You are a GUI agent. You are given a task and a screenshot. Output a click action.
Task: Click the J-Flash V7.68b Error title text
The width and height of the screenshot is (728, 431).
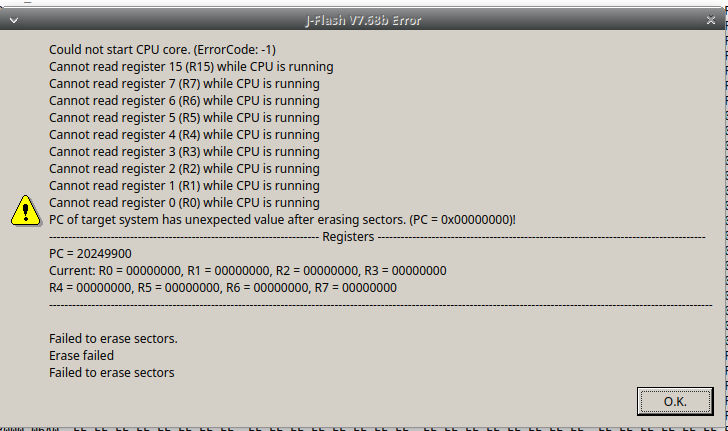pyautogui.click(x=363, y=21)
